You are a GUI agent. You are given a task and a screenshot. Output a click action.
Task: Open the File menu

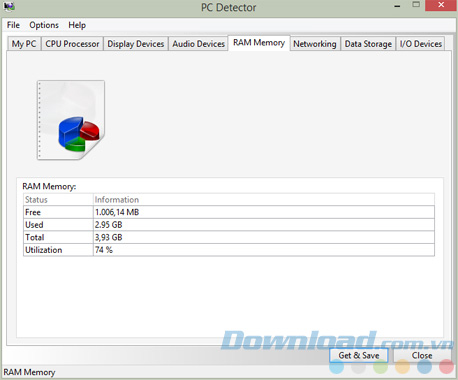point(13,25)
